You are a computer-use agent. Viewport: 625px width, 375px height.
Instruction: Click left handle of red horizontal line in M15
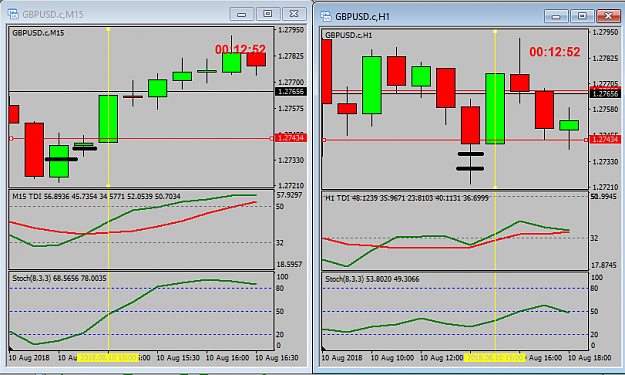click(11, 138)
